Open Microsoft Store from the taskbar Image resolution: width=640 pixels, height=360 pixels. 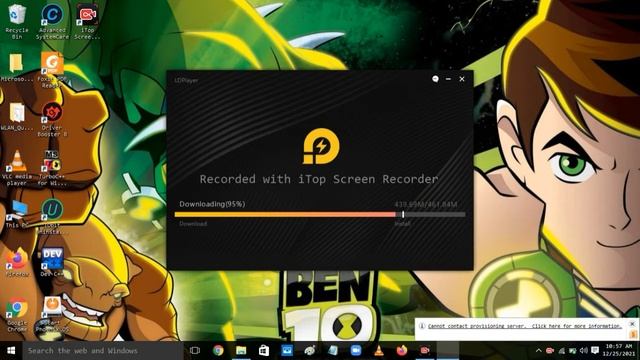264,350
